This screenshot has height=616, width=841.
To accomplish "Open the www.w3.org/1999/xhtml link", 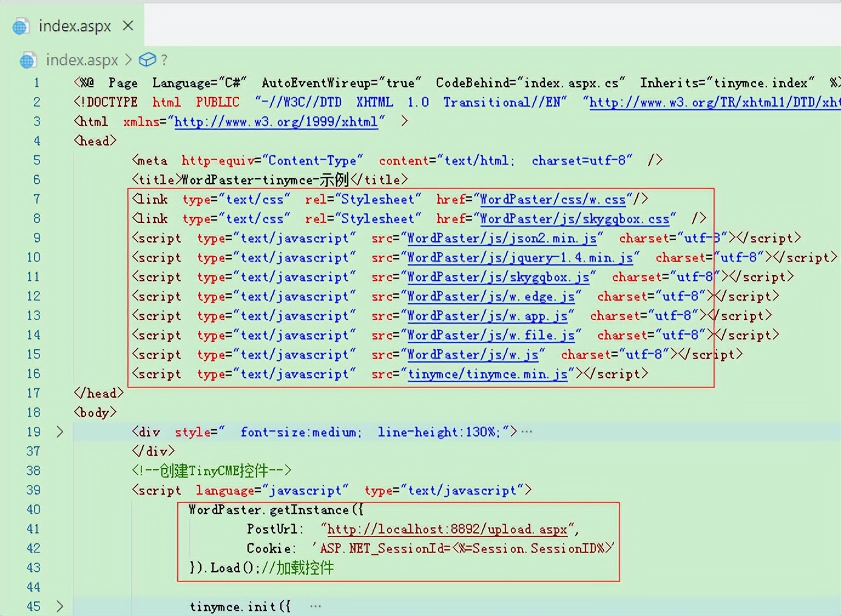I will pos(276,122).
